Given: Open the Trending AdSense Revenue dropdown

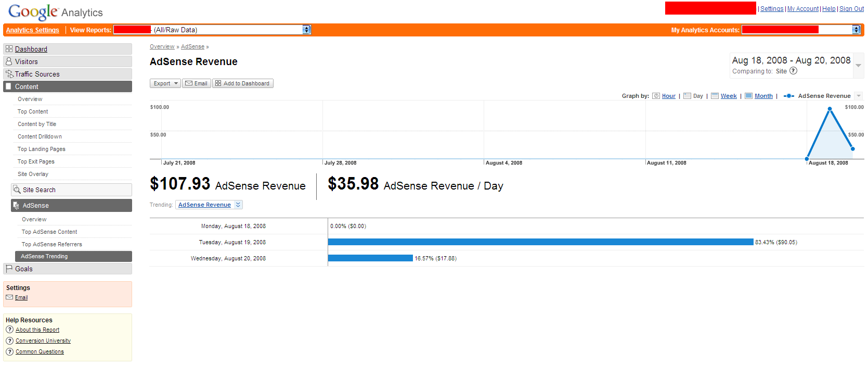Looking at the screenshot, I should [x=209, y=205].
